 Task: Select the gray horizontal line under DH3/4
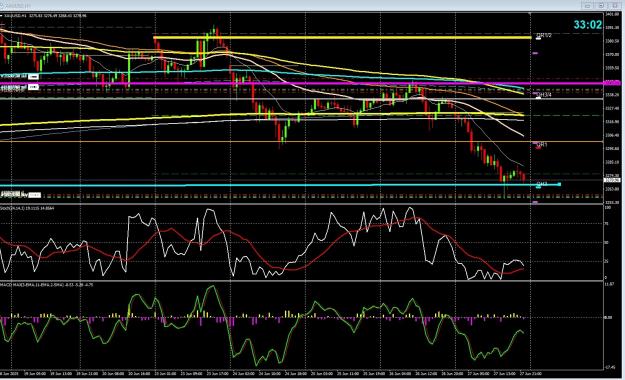point(301,99)
